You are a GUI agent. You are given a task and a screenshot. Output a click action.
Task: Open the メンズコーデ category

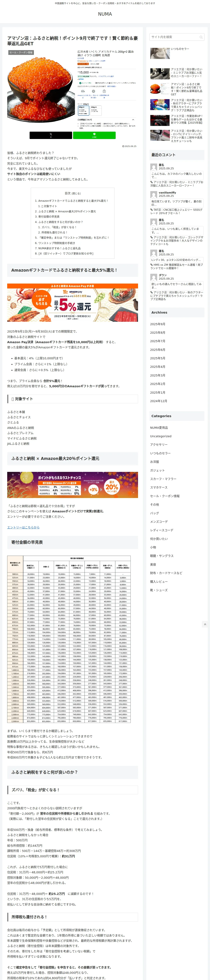point(159,522)
